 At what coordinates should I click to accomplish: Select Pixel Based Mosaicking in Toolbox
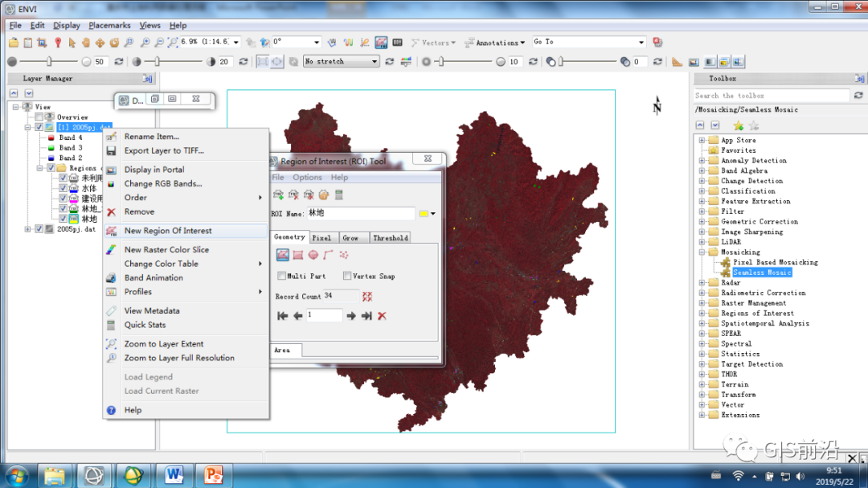tap(776, 263)
